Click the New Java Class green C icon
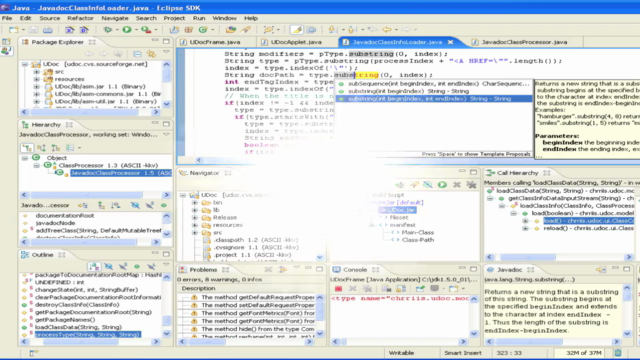The image size is (640, 360). (203, 29)
